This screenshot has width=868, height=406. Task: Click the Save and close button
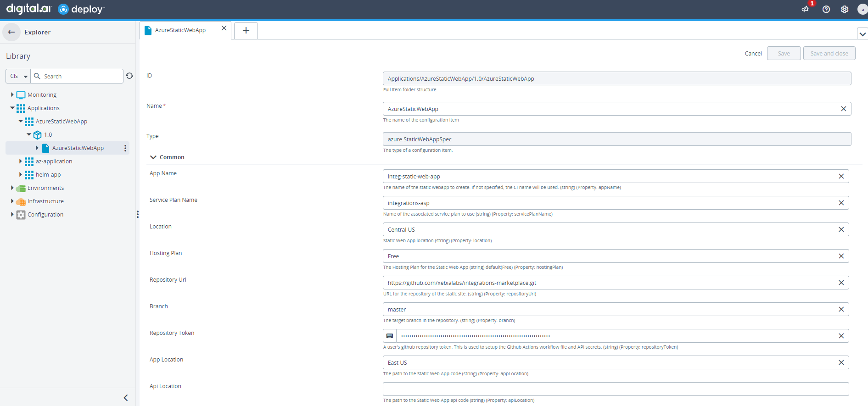[829, 54]
